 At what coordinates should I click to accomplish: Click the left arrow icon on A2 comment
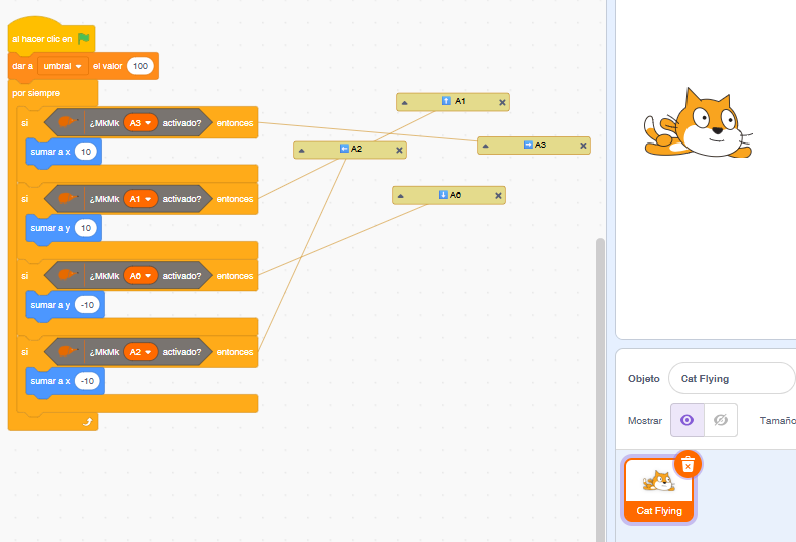(344, 149)
